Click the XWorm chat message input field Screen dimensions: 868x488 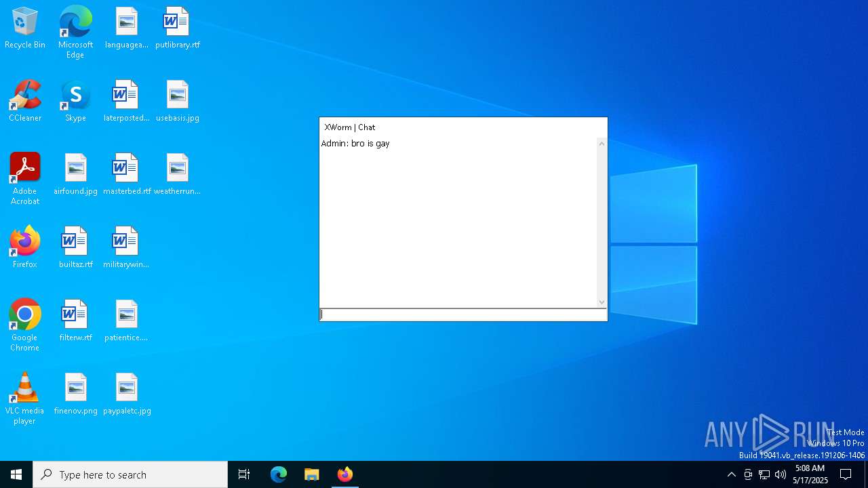pos(463,314)
